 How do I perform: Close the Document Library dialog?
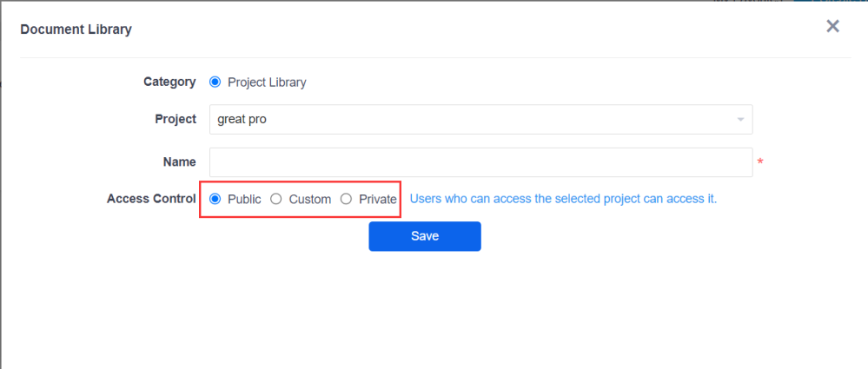[832, 26]
